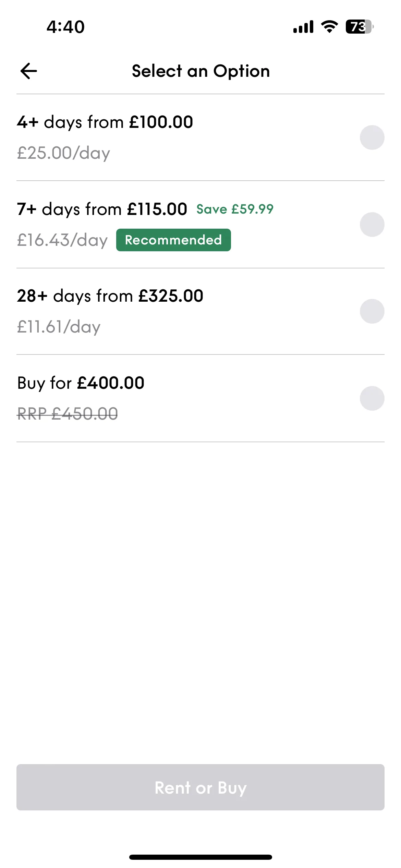The width and height of the screenshot is (401, 868).
Task: Tap the Save £59.99 label
Action: (235, 209)
